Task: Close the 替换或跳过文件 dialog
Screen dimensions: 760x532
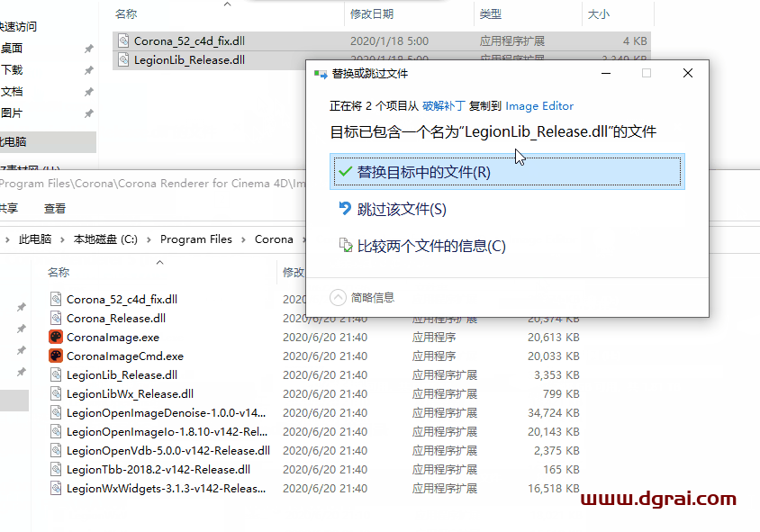Action: 689,74
